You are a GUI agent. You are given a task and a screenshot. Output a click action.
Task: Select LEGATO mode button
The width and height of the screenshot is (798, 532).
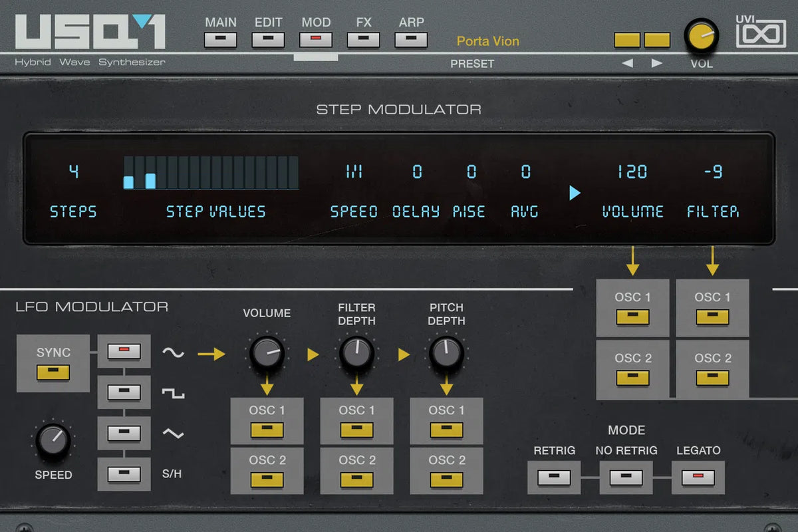click(x=698, y=477)
